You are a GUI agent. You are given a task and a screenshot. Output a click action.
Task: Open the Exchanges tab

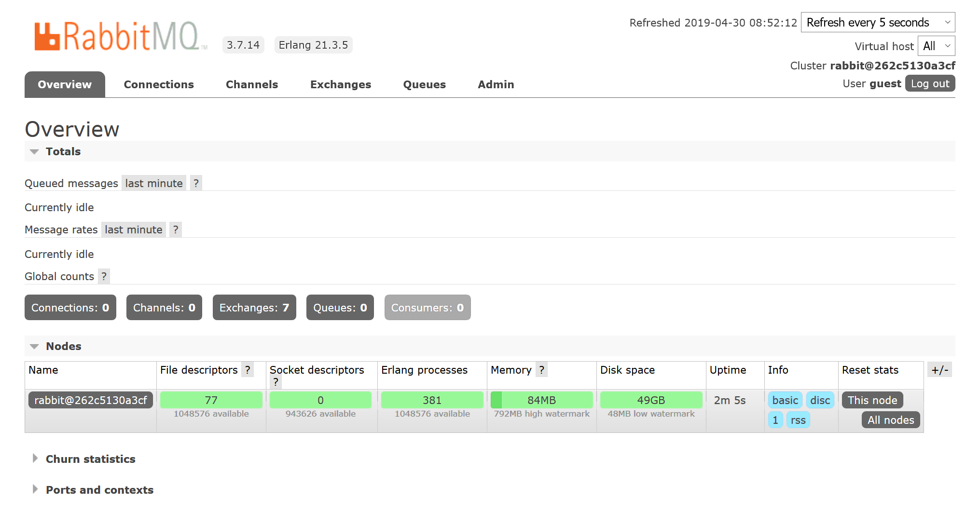341,84
